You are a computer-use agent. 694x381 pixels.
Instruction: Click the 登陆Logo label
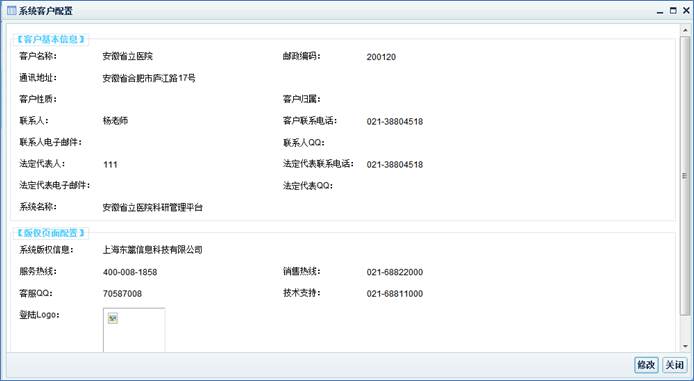point(39,315)
